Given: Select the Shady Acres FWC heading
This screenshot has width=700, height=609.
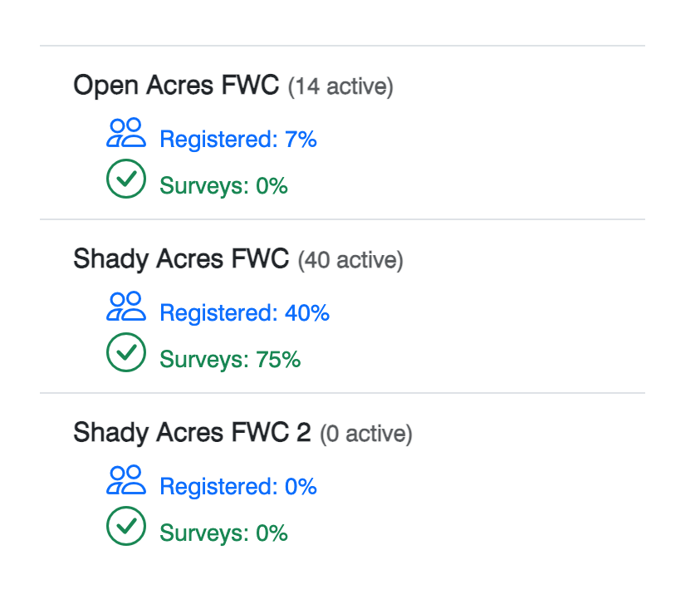Looking at the screenshot, I should point(179,259).
